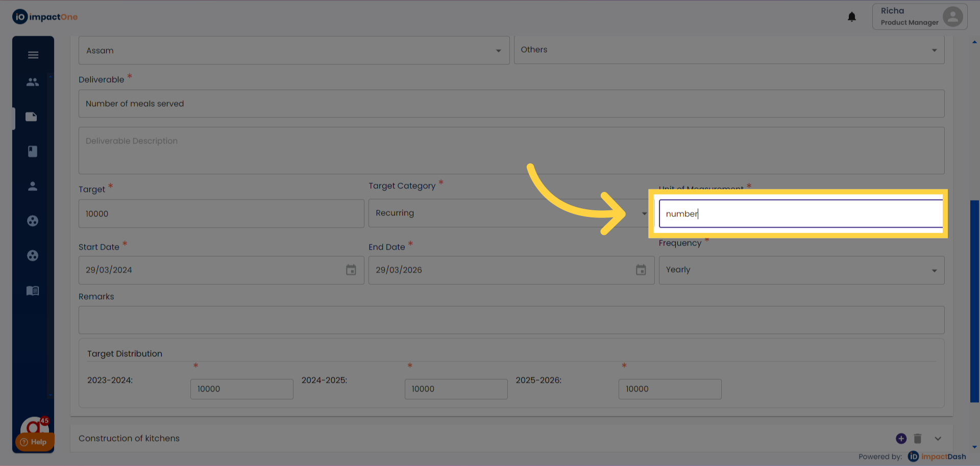980x466 pixels.
Task: Open the sticky note sidebar icon
Action: pyautogui.click(x=32, y=117)
